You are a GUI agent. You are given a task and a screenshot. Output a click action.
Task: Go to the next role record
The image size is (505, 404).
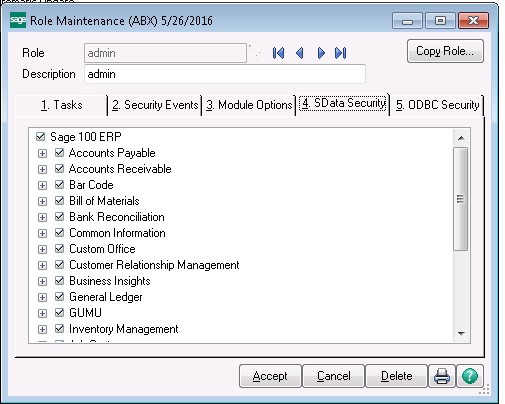click(321, 53)
